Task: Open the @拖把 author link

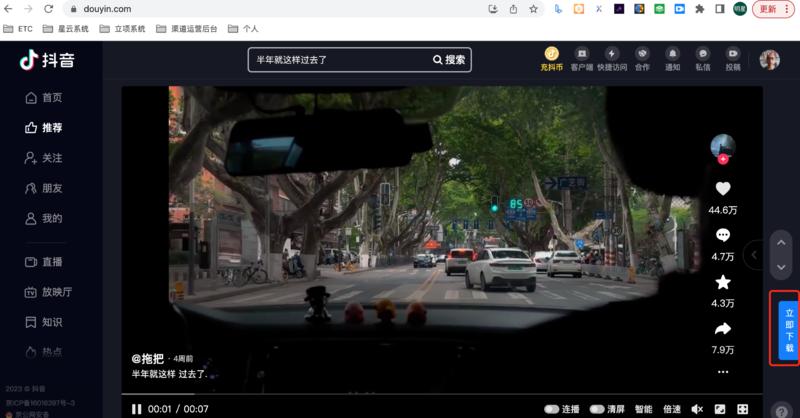Action: 148,359
